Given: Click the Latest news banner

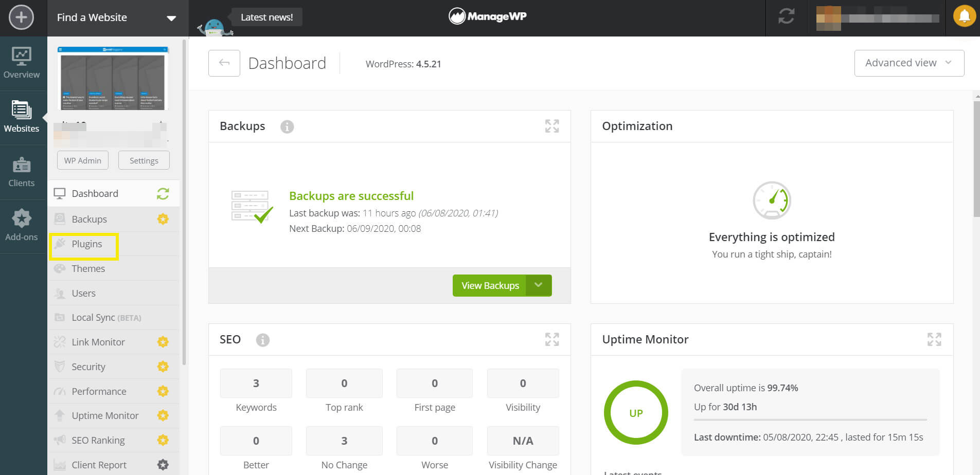Looking at the screenshot, I should (x=266, y=17).
